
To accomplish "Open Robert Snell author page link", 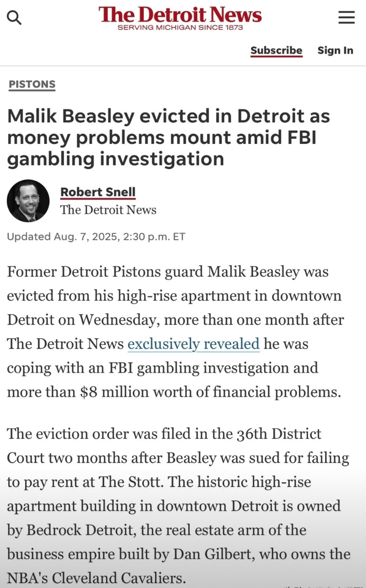I will tap(98, 192).
